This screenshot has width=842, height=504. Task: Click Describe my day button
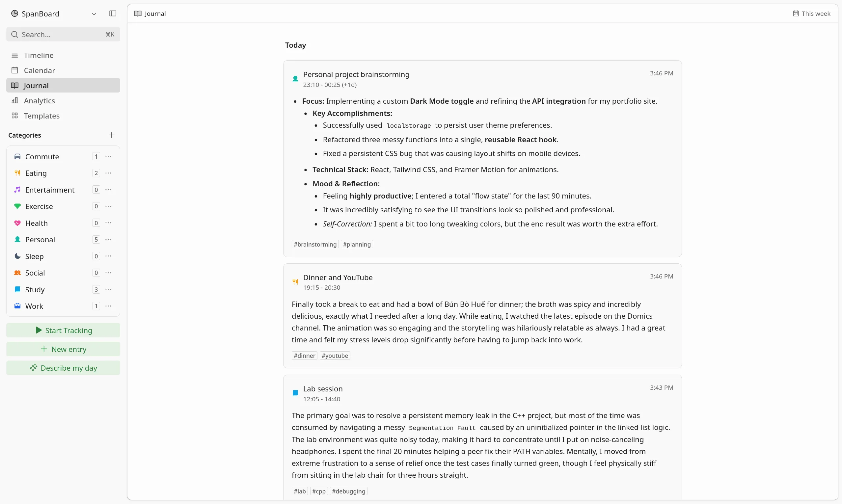click(x=63, y=368)
